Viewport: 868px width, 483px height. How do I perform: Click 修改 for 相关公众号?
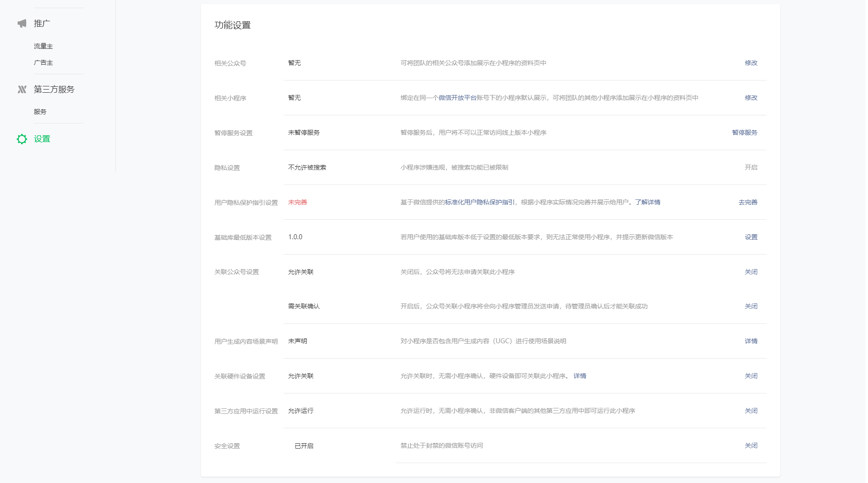click(751, 63)
